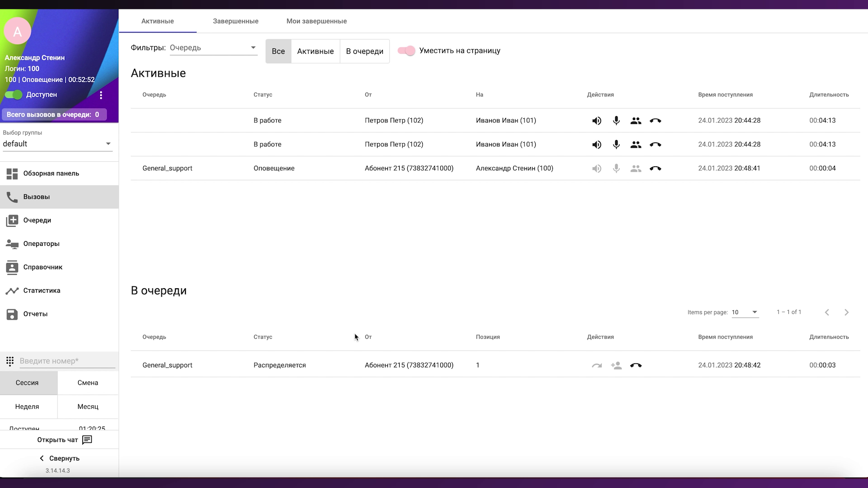Expand the Выбор группы default dropdown
Screen dimensions: 868x488
click(x=57, y=144)
